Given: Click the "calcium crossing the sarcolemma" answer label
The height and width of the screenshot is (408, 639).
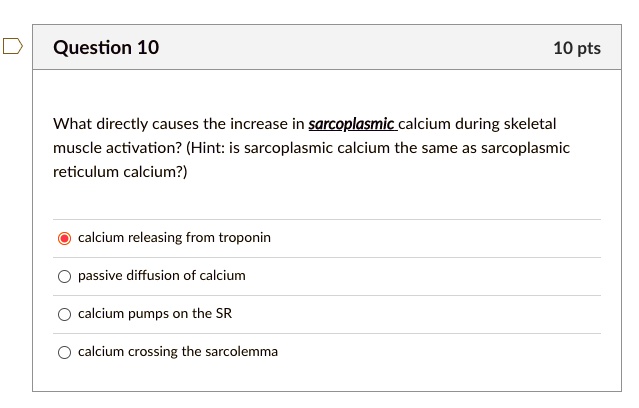Looking at the screenshot, I should point(178,352).
